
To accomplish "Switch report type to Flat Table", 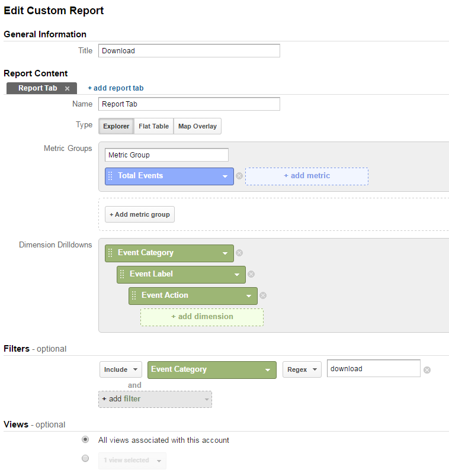I will [x=154, y=126].
